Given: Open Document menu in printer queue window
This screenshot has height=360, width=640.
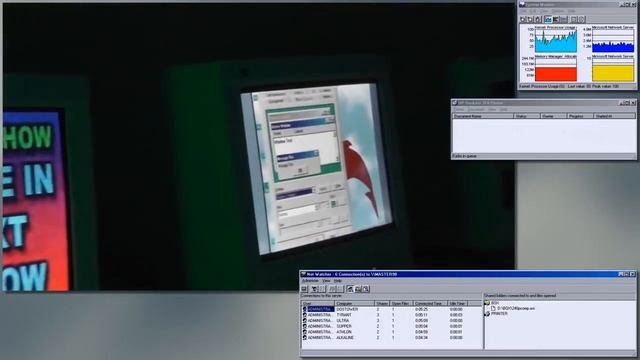Looking at the screenshot, I should point(476,109).
